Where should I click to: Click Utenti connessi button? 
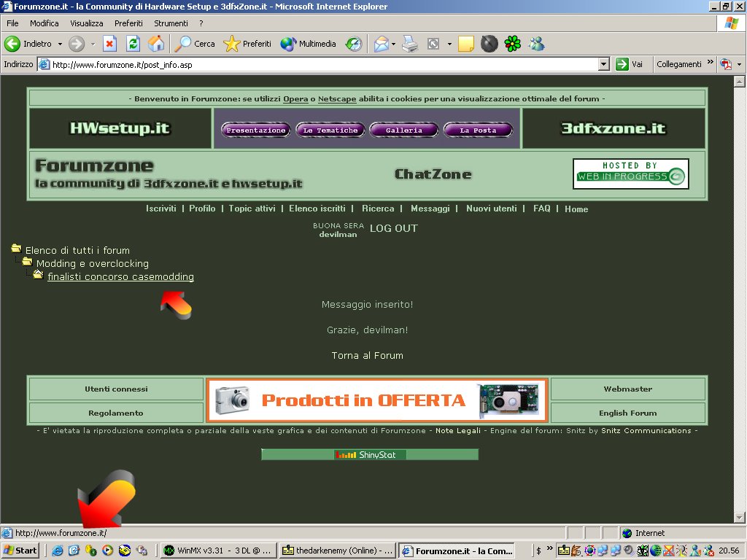point(116,389)
